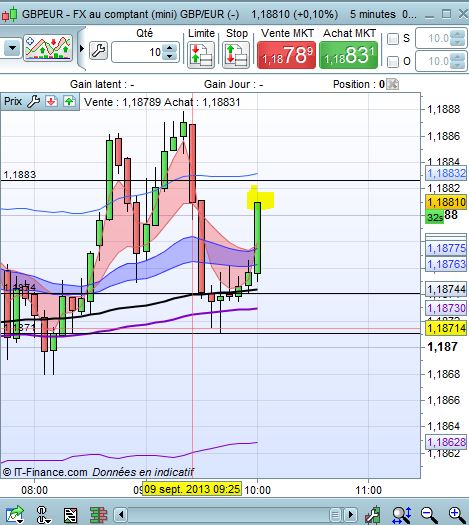Place a Limite order using its icon
Screen dimensions: 469x525
pyautogui.click(x=201, y=55)
